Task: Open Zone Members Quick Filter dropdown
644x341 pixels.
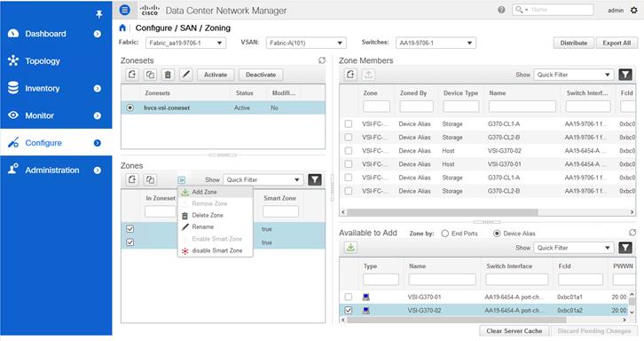Action: tap(574, 75)
